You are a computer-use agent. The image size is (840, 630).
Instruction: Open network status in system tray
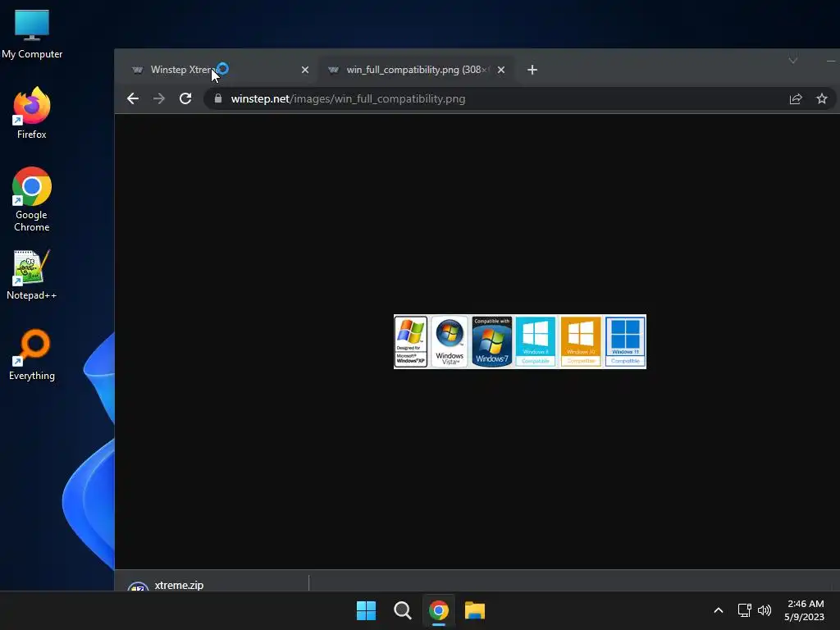tap(744, 610)
